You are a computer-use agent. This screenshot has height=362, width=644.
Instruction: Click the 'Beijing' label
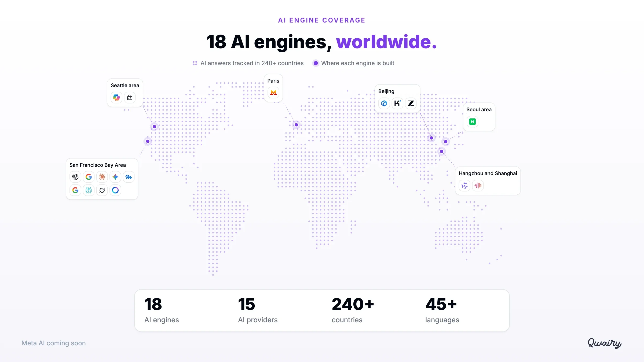pos(386,91)
